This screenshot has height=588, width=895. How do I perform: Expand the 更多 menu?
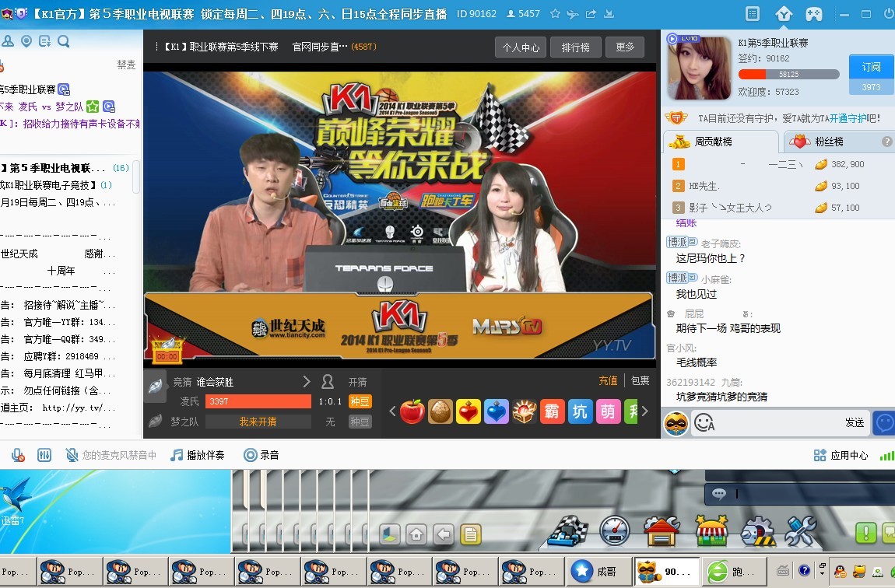click(625, 47)
